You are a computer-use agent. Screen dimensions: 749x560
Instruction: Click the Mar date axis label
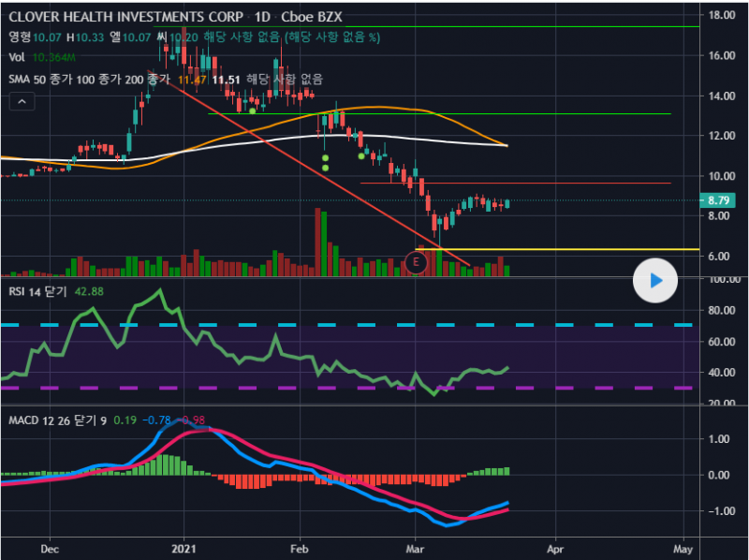[415, 549]
